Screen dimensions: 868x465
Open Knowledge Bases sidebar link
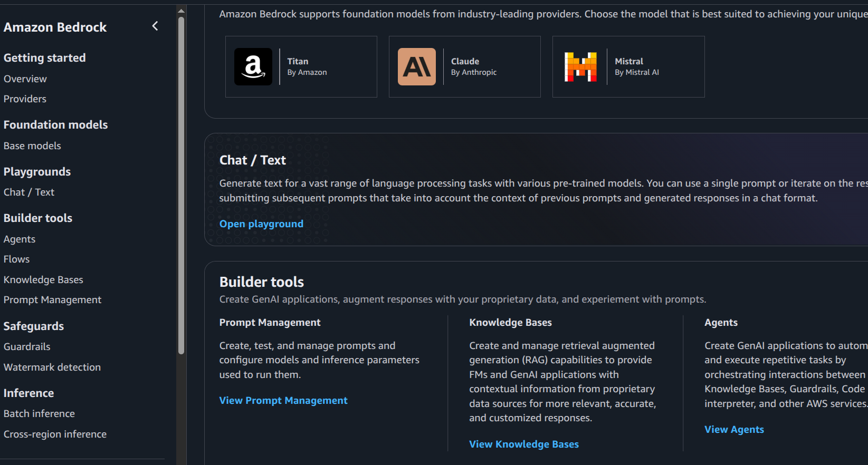pos(43,279)
